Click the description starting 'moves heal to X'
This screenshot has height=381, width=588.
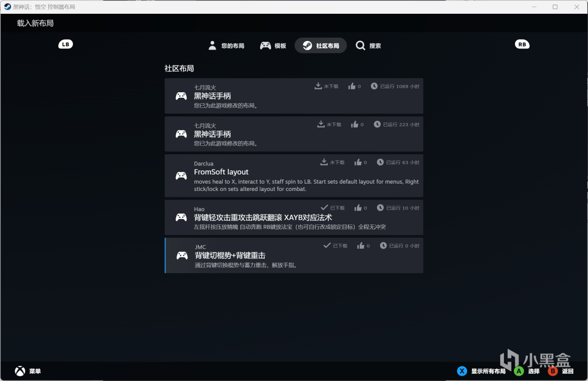pos(306,185)
